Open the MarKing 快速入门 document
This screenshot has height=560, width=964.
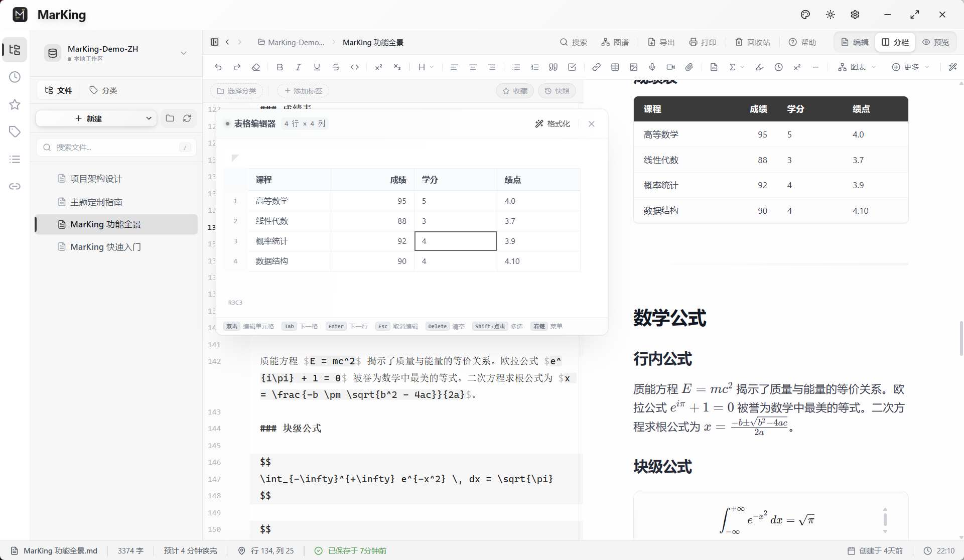click(116, 247)
